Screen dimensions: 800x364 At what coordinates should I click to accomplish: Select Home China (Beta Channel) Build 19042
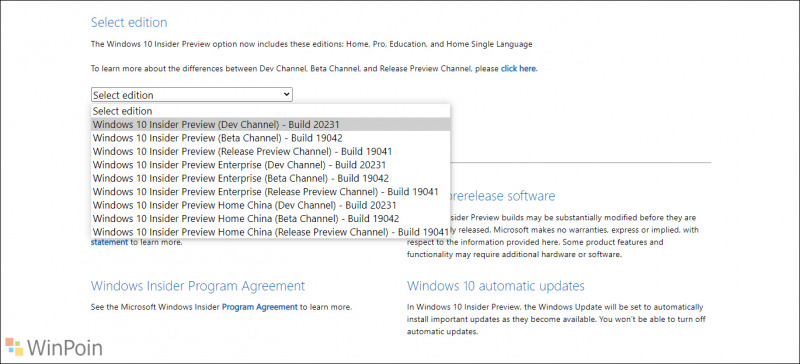[270, 219]
